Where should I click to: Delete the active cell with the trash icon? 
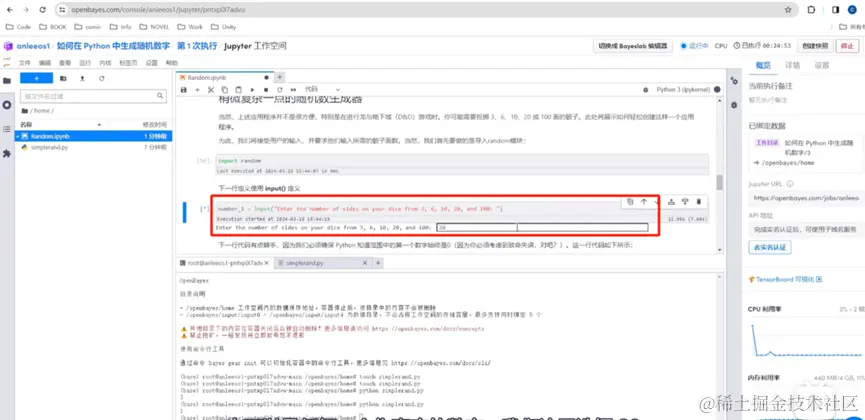click(x=699, y=202)
